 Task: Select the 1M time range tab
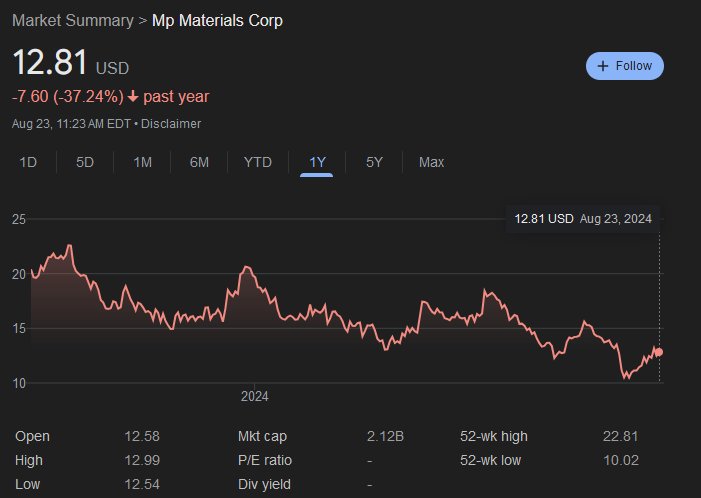point(143,162)
